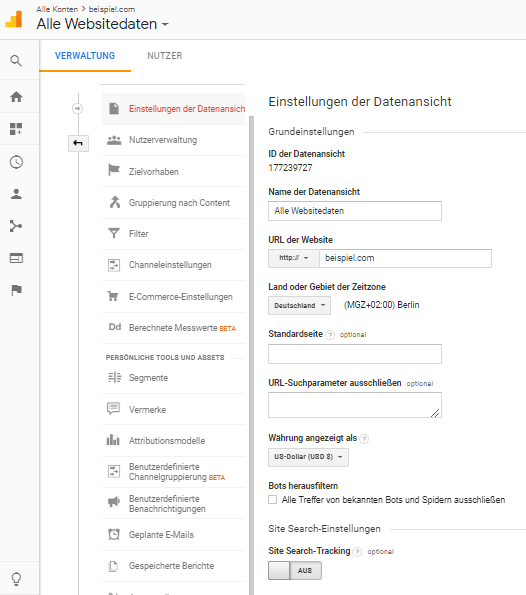Open Gruppierung nach Content entry
Viewport: 526px width, 595px height.
coord(173,203)
